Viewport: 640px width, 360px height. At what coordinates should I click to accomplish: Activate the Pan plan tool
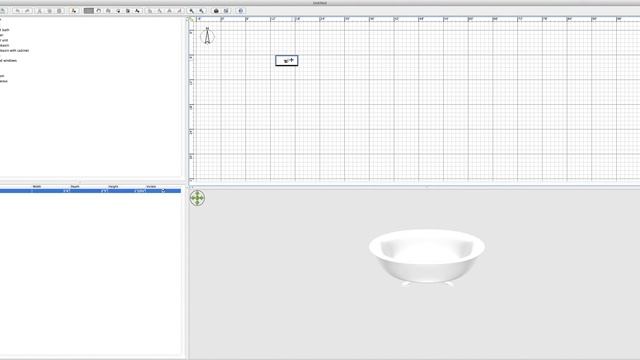(x=98, y=11)
